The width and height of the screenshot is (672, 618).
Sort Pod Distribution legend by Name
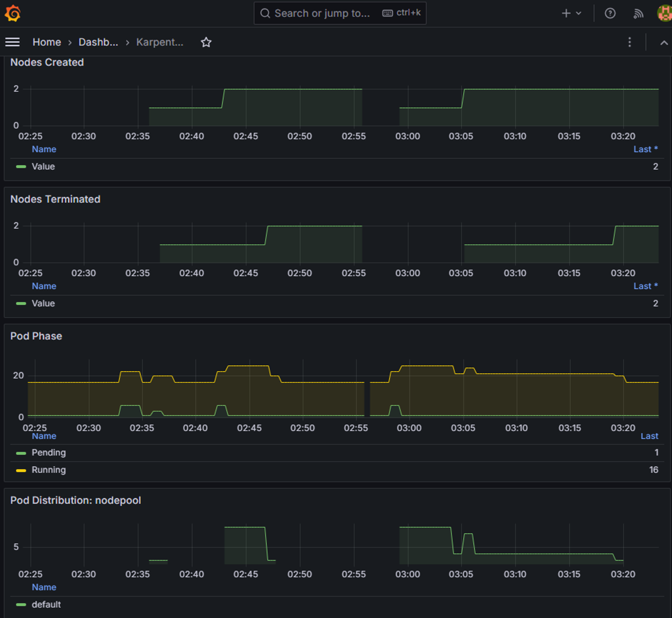pos(44,587)
